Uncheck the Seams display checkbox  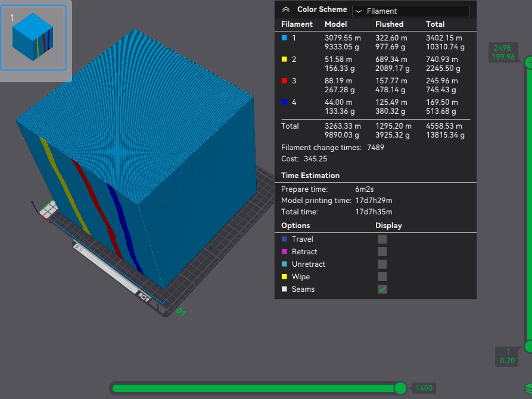[382, 289]
